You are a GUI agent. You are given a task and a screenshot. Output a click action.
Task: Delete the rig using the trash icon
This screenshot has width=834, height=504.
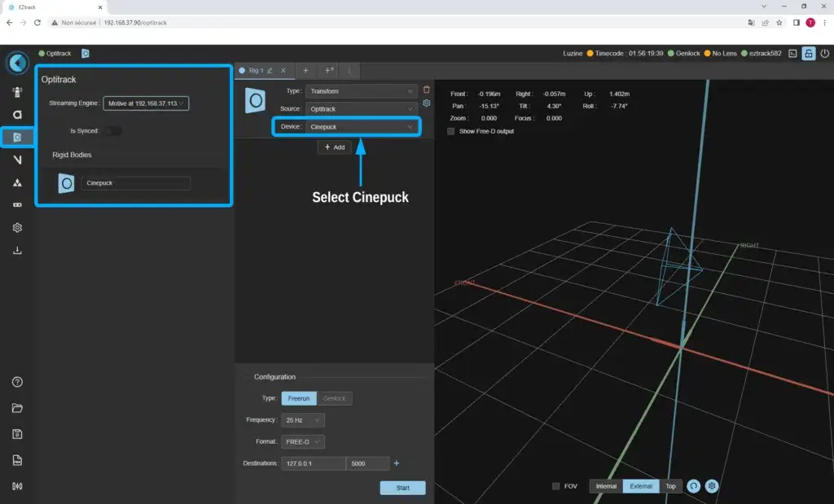click(x=426, y=90)
